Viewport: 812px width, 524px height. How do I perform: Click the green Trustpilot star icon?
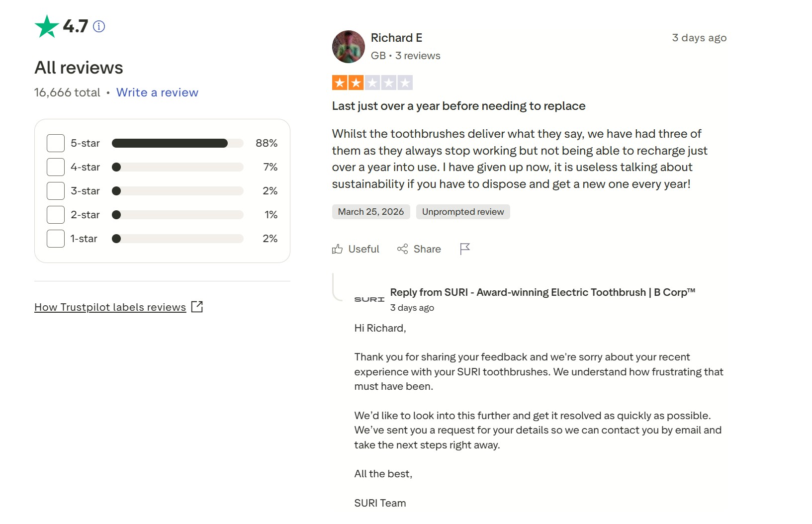pos(47,26)
